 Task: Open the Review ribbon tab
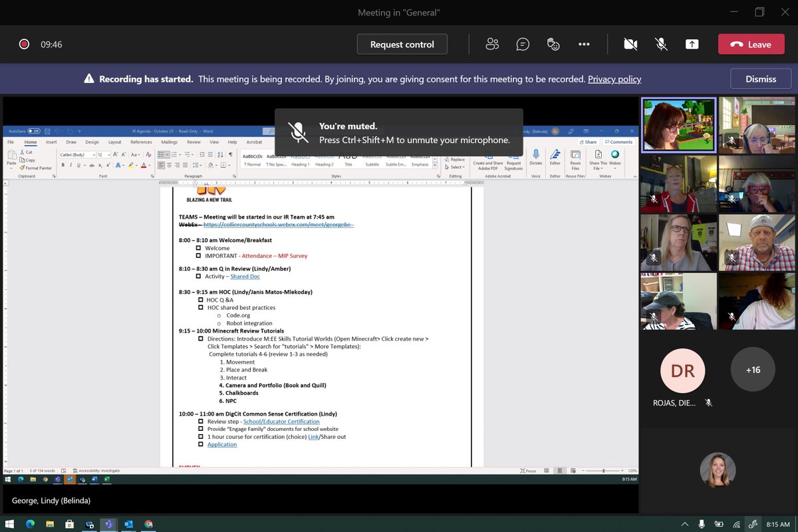pyautogui.click(x=194, y=142)
